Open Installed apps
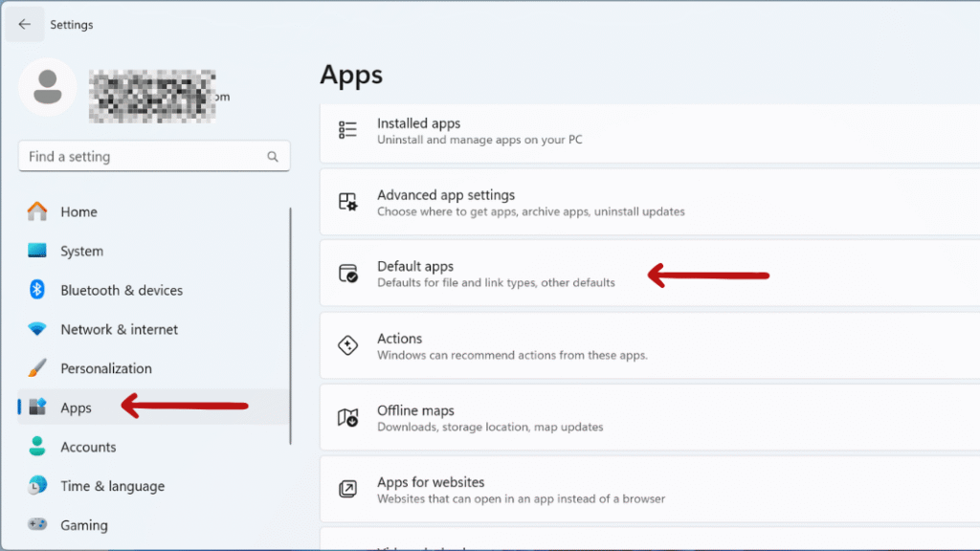 point(650,132)
